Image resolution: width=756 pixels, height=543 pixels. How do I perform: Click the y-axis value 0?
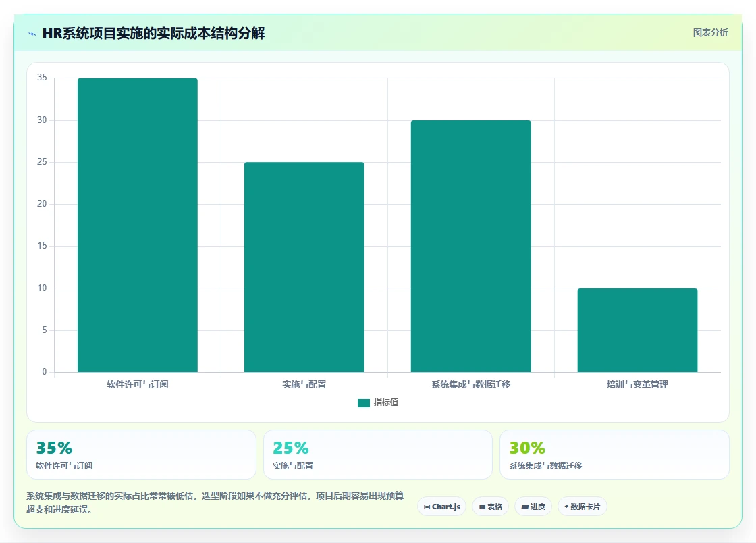click(x=45, y=372)
